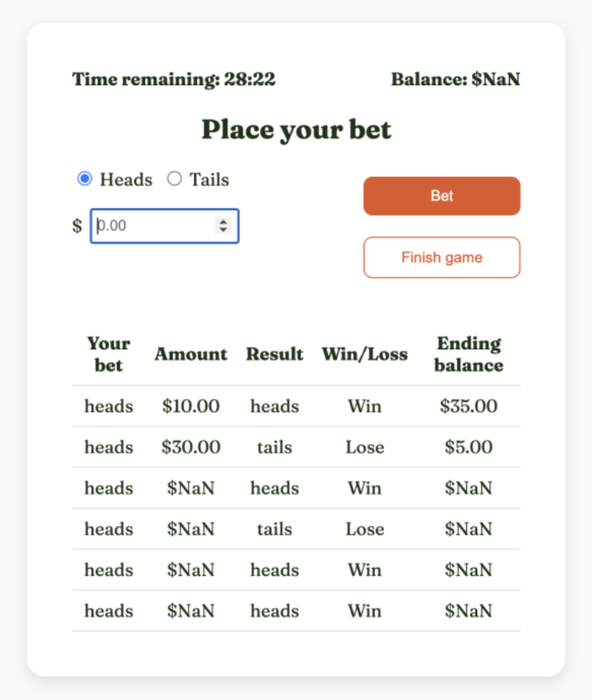Viewport: 592px width, 700px height.
Task: Click the $10.00 amount cell
Action: 191,406
